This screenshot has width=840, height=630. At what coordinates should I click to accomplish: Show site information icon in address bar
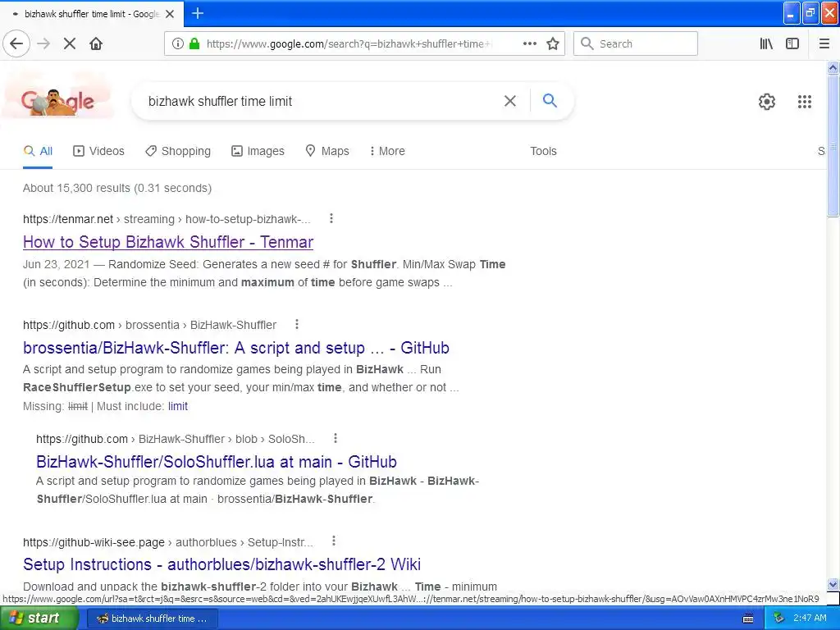(177, 44)
